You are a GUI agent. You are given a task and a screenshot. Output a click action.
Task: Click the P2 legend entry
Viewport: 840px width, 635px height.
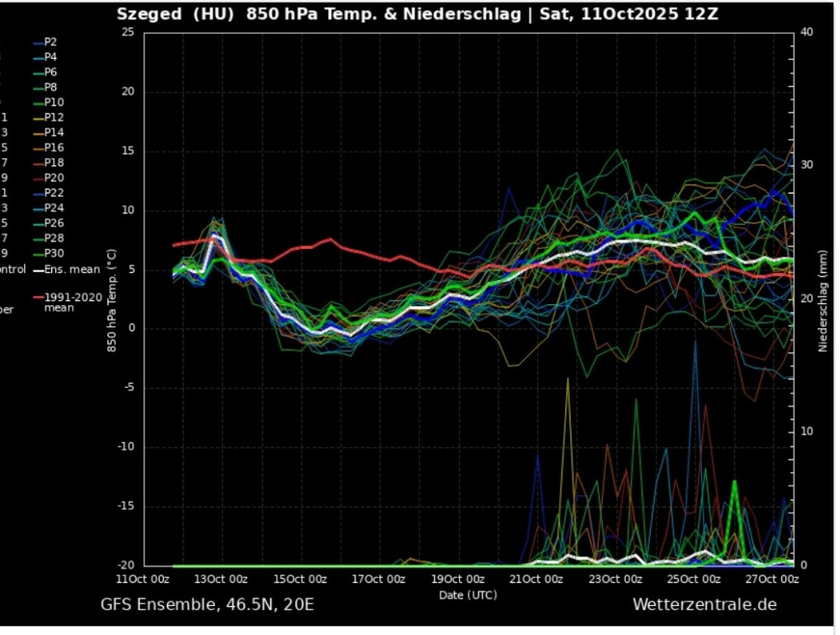(50, 41)
